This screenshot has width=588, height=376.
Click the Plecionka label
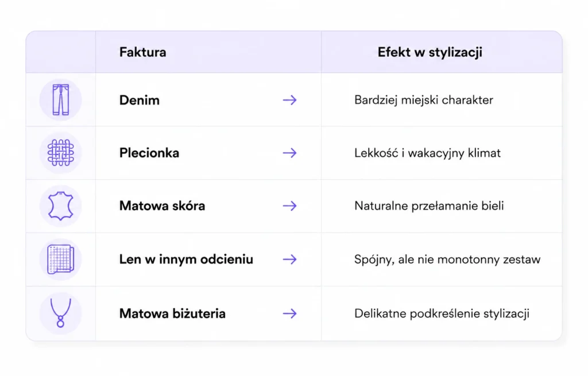(149, 153)
